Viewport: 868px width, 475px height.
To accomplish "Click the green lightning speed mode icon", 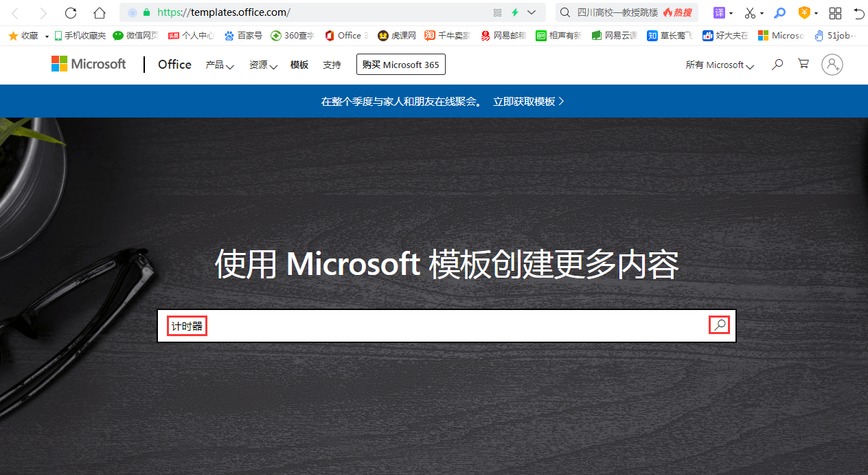I will [514, 12].
